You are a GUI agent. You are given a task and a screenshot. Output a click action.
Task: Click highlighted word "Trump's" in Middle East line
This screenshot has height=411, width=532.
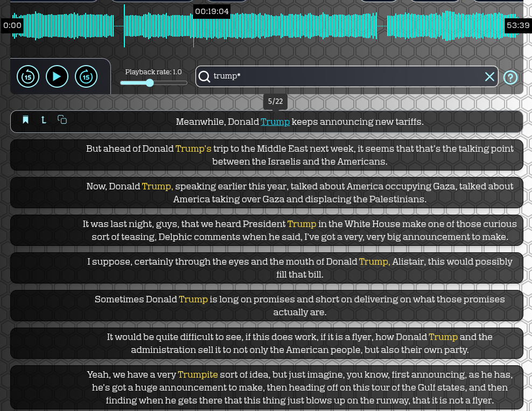[193, 149]
